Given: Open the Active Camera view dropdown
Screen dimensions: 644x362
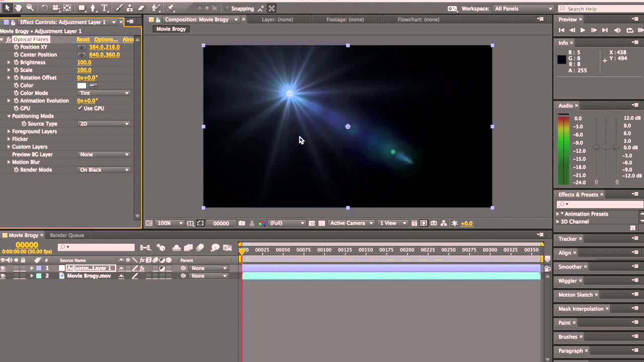Looking at the screenshot, I should point(352,223).
